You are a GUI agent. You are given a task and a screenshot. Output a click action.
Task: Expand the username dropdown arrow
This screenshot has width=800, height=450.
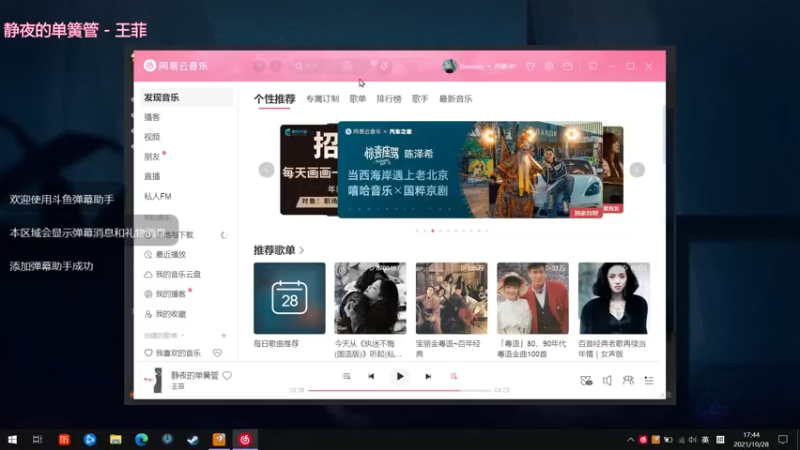tap(488, 67)
